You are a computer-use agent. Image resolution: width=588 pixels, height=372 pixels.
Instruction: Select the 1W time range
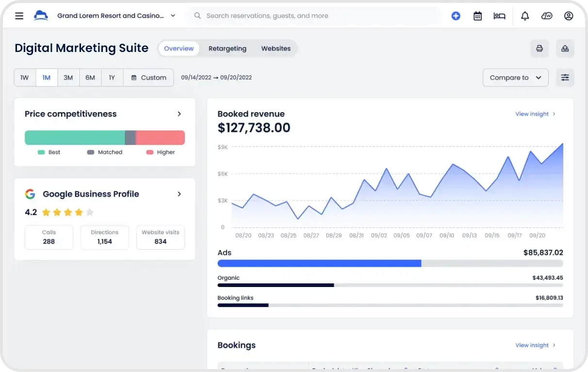click(x=25, y=78)
